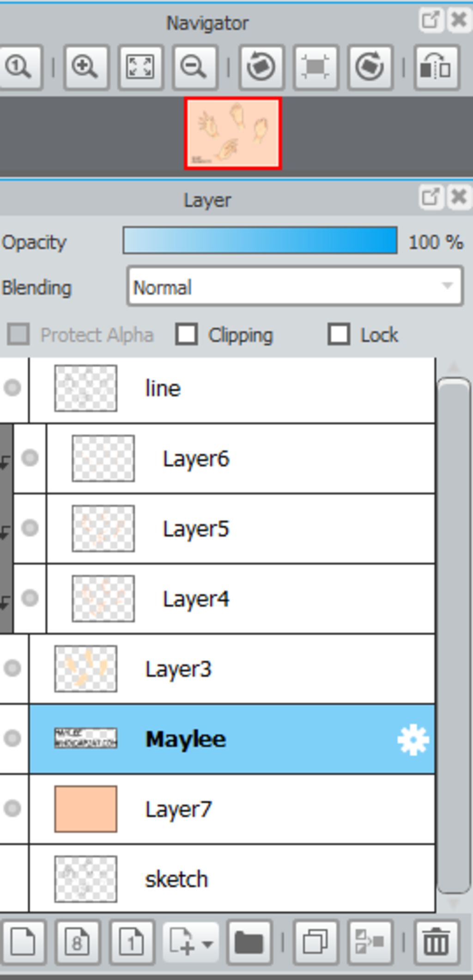Viewport: 473px width, 980px height.
Task: Enable the Clipping checkbox
Action: point(187,335)
